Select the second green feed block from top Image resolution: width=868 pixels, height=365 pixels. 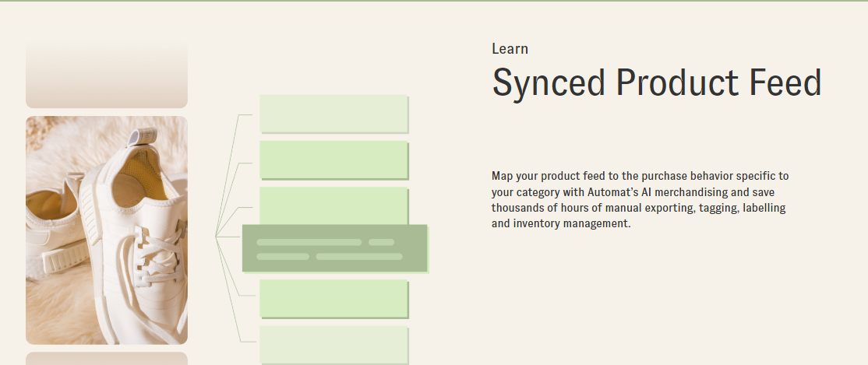[333, 160]
